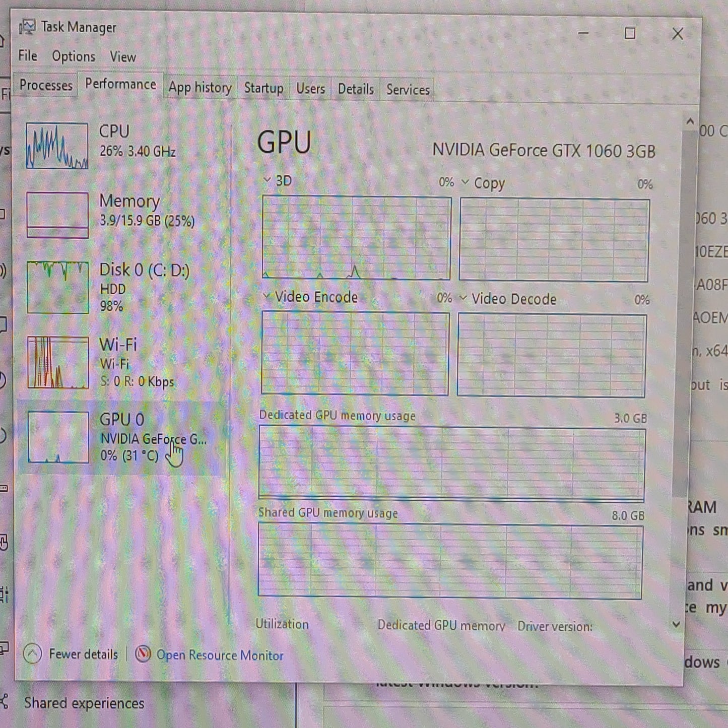Minimize the Task Manager window
Screen dimensions: 728x728
click(x=583, y=33)
